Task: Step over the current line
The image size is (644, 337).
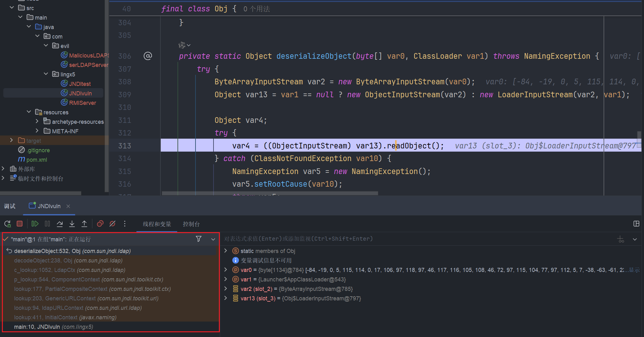Action: pyautogui.click(x=60, y=224)
